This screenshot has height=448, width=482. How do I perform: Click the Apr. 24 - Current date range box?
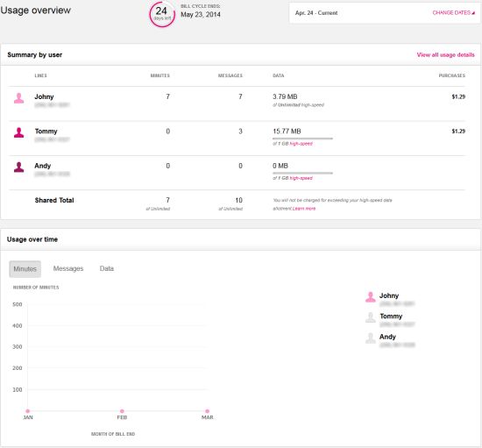tap(385, 13)
